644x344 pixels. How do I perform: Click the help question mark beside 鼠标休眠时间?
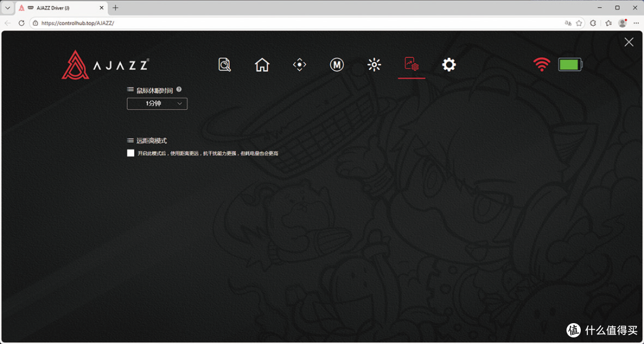[x=179, y=89]
